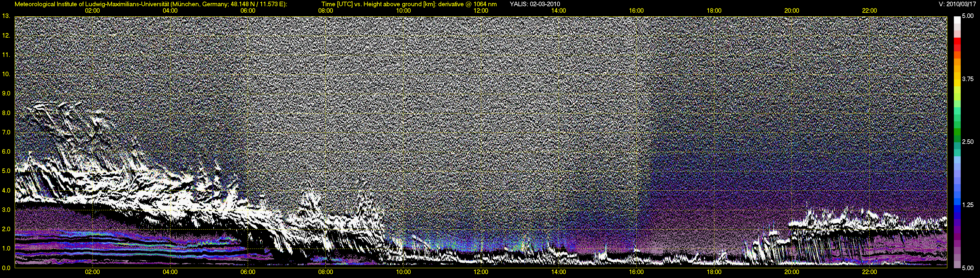Click the 2.0 km height axis label
The height and width of the screenshot is (278, 980).
click(6, 229)
